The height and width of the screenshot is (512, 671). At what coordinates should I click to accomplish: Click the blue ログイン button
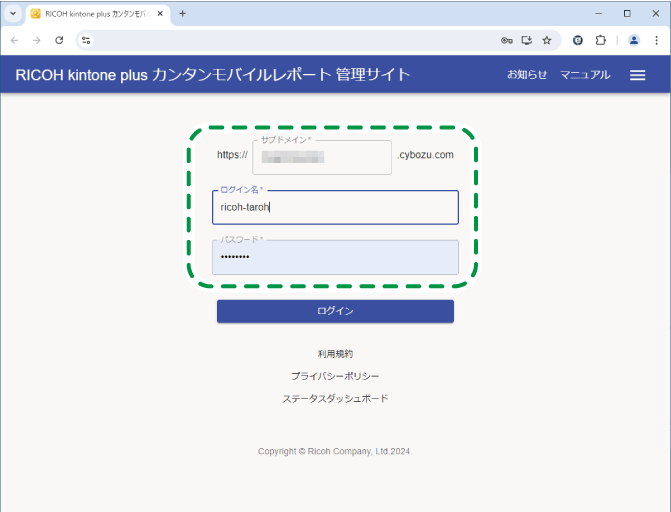(335, 311)
